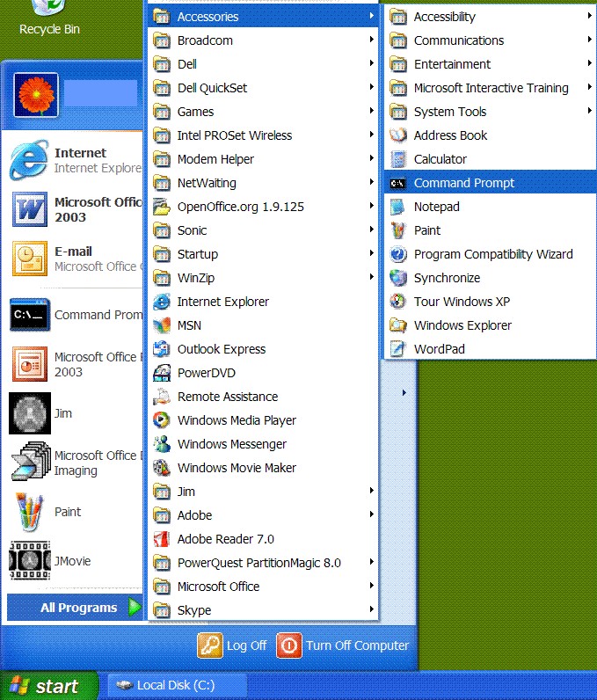The width and height of the screenshot is (597, 700).
Task: Open the JMovie filmstrip icon
Action: click(29, 561)
